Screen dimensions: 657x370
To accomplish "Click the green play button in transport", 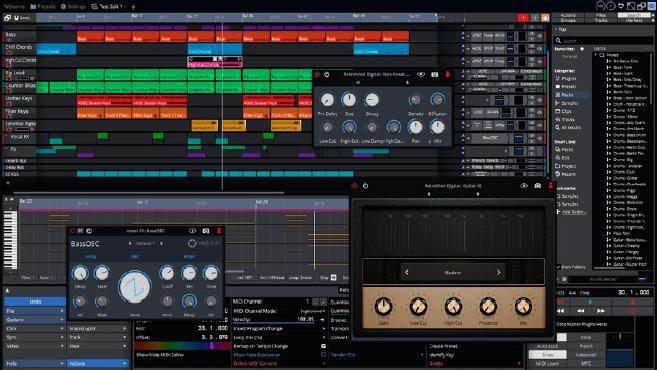I will 590,302.
